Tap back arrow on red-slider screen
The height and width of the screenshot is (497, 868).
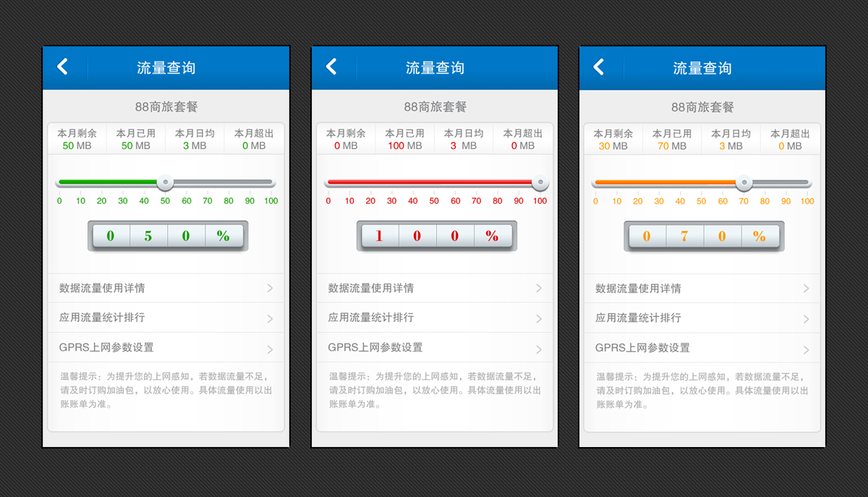(331, 67)
